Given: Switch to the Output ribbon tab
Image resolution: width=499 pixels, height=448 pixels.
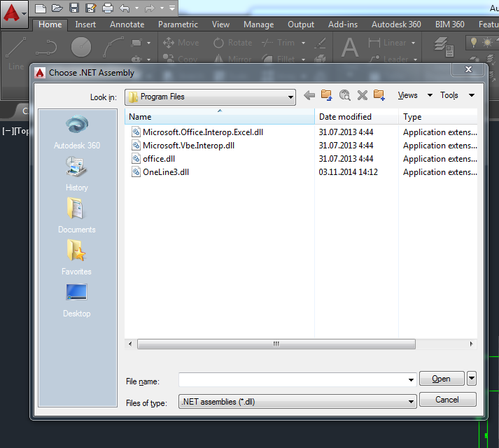Looking at the screenshot, I should pyautogui.click(x=301, y=24).
